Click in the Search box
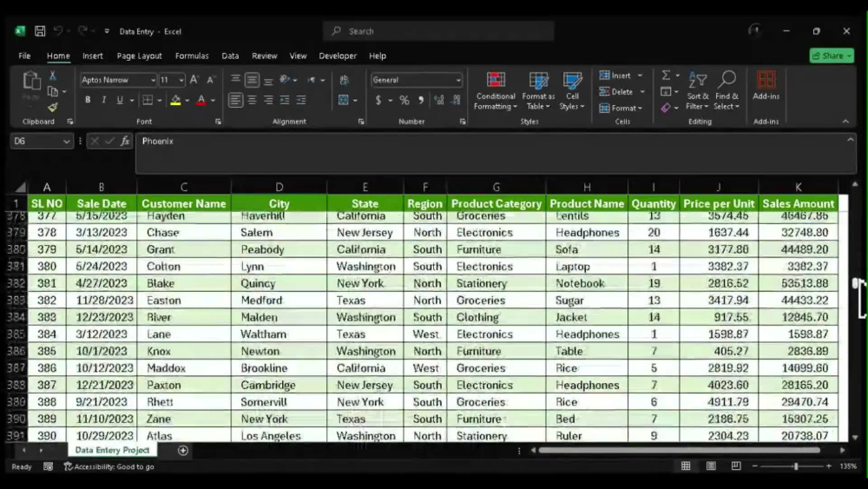This screenshot has height=489, width=868. 438,31
